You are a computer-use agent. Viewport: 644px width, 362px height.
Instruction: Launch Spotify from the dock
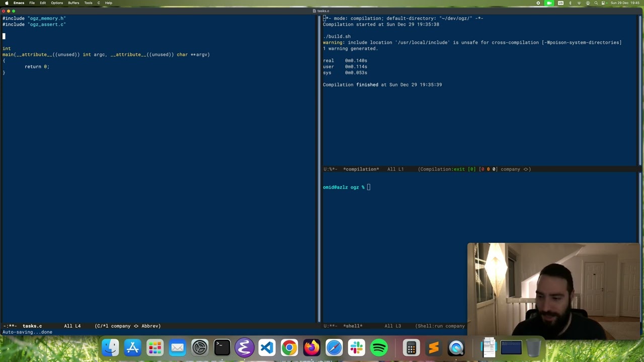[379, 347]
